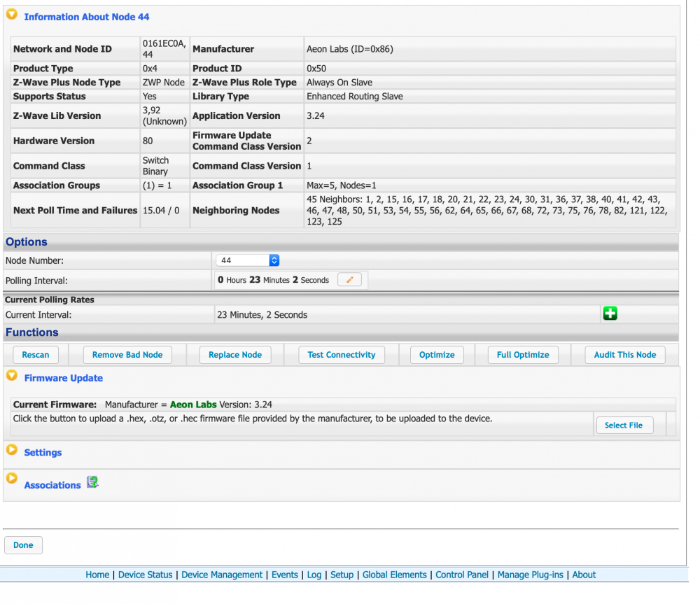Image resolution: width=700 pixels, height=604 pixels.
Task: Click the pencil icon to edit polling interval
Action: [350, 280]
